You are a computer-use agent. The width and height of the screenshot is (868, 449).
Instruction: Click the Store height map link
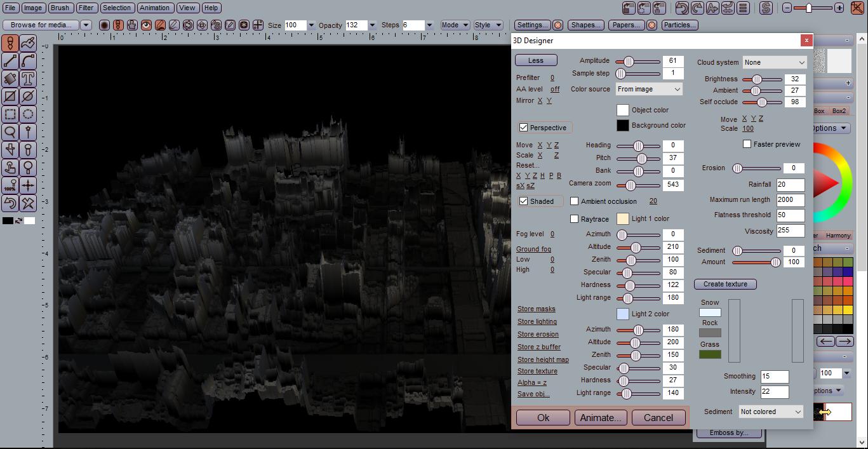543,359
